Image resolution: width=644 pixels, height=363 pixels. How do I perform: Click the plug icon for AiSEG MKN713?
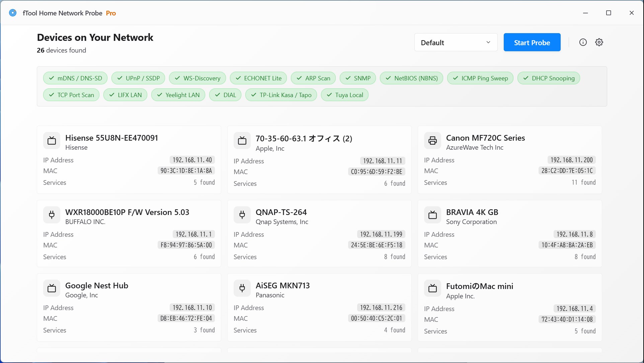(x=242, y=288)
